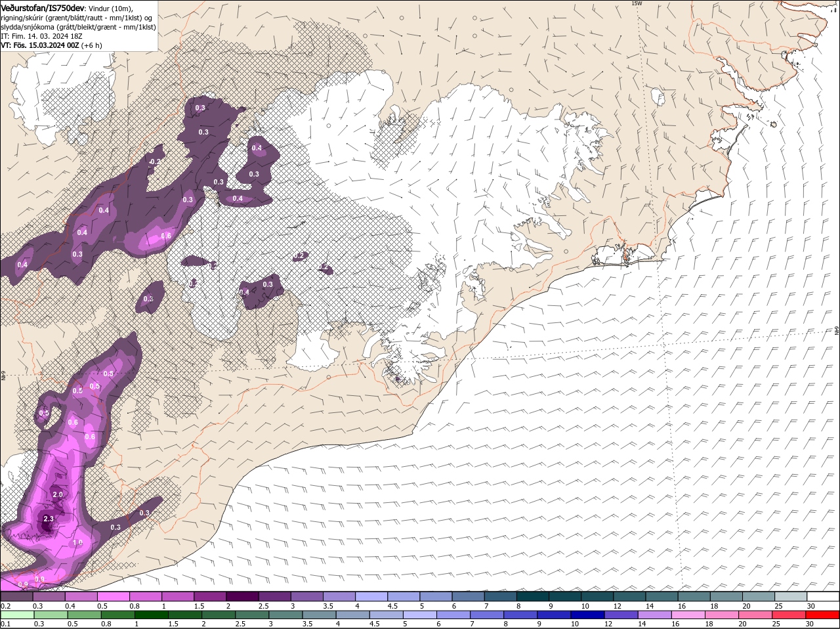Click the light gray upper-row swatch between 25 and 30
This screenshot has height=629, width=840.
[x=791, y=596]
